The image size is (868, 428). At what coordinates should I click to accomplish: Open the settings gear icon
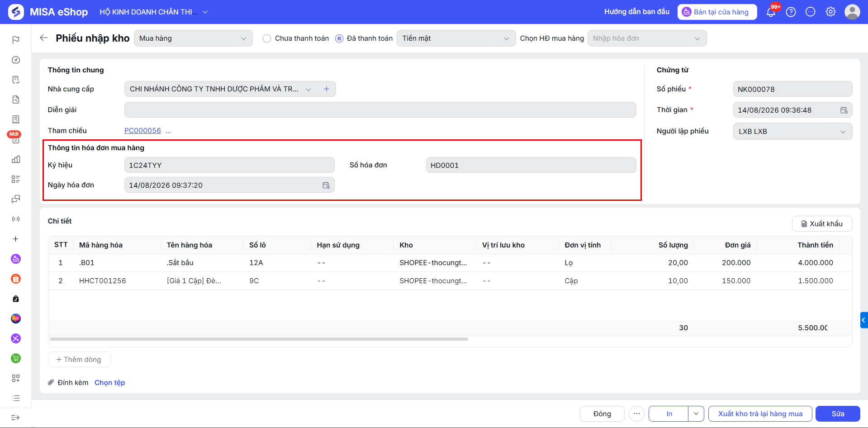(830, 12)
